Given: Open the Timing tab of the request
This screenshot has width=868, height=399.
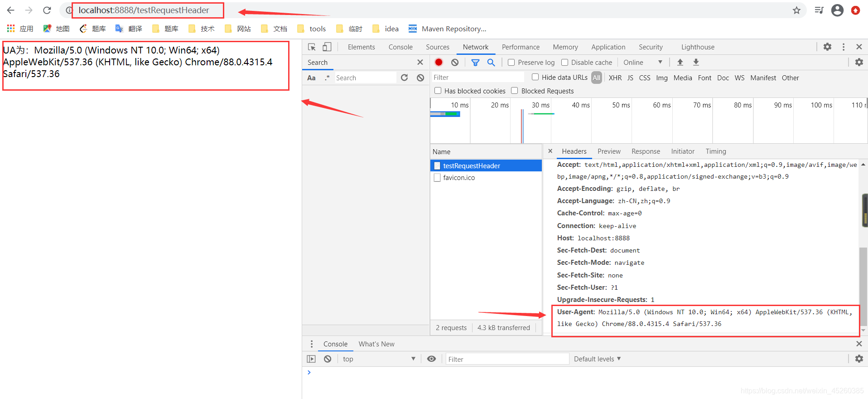Looking at the screenshot, I should [x=715, y=151].
